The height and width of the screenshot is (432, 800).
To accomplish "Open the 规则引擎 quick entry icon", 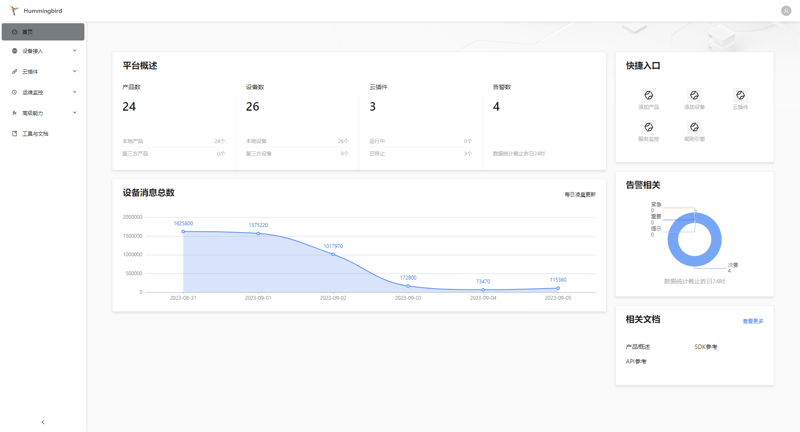I will click(694, 128).
